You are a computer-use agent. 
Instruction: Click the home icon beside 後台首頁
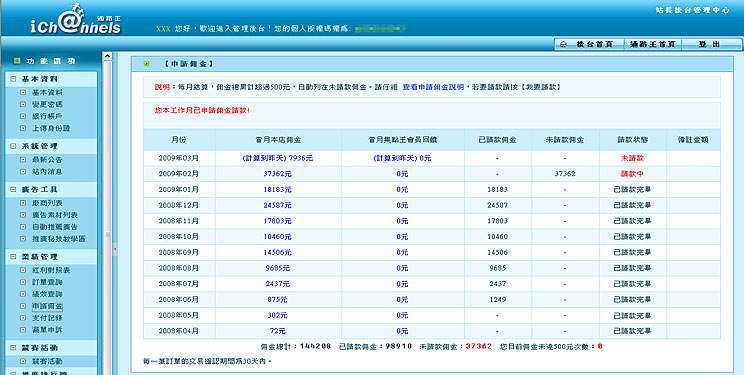[563, 44]
